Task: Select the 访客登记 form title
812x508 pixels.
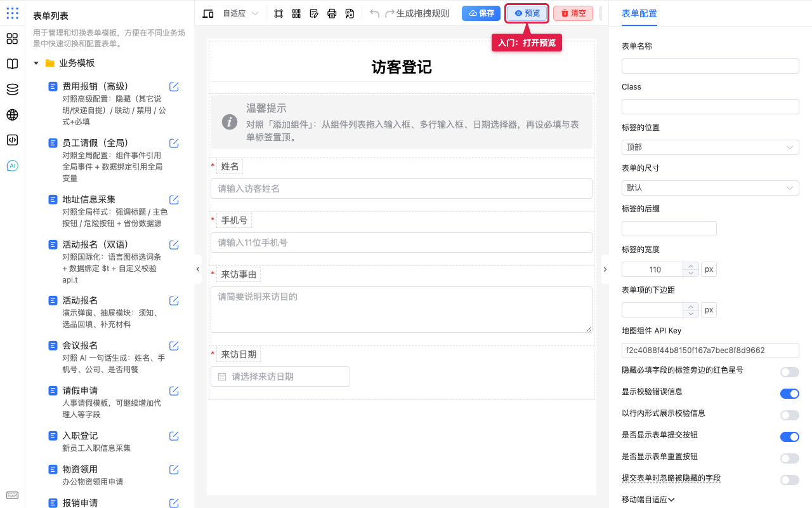Action: (x=401, y=67)
